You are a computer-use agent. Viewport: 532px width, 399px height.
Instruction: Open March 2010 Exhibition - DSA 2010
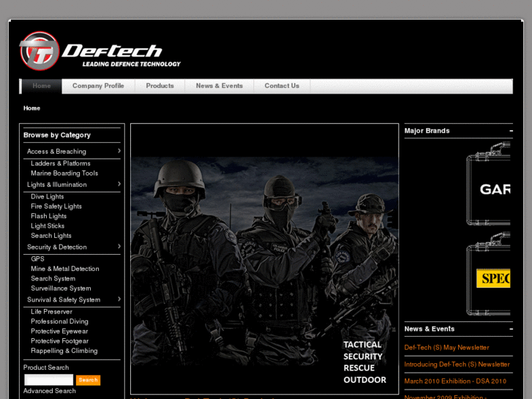click(x=454, y=381)
